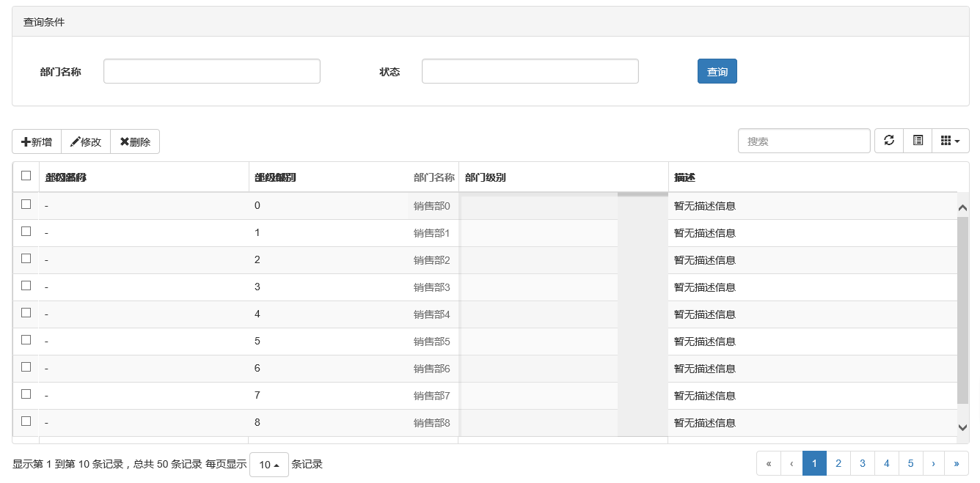
Task: Click the 新增 add button
Action: click(x=37, y=141)
